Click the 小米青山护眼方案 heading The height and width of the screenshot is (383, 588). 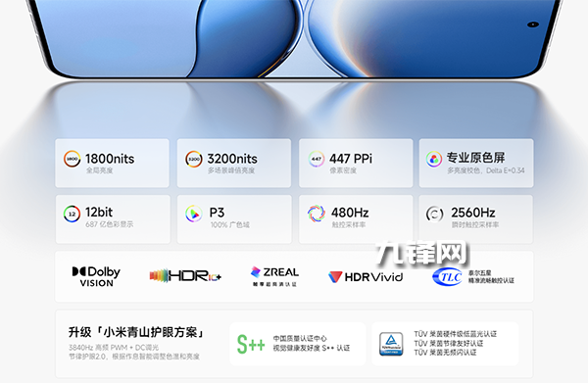[136, 332]
